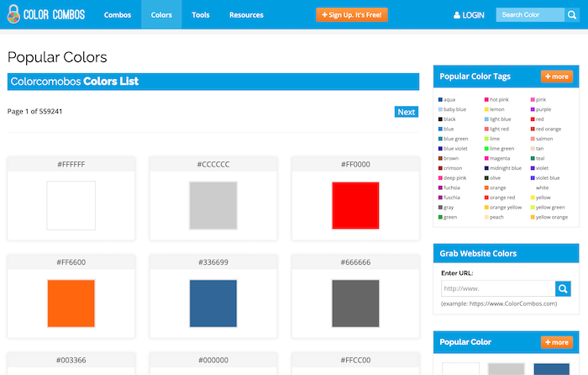Open the Combos menu

(x=117, y=15)
